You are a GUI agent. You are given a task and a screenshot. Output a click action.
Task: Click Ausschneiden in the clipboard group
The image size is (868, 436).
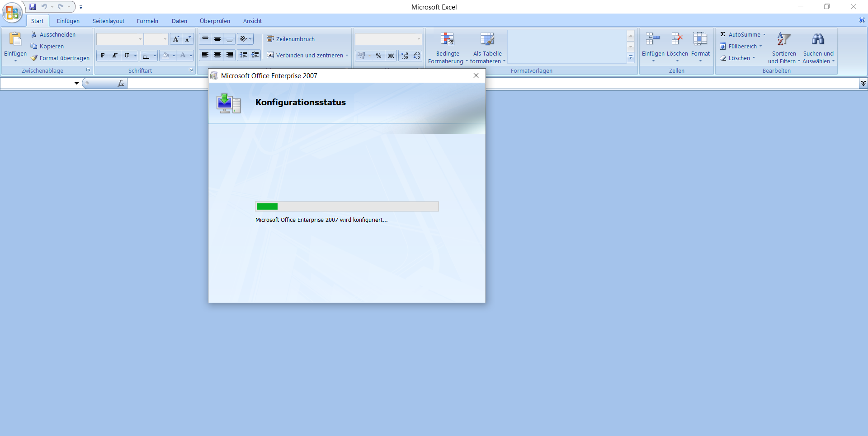53,34
